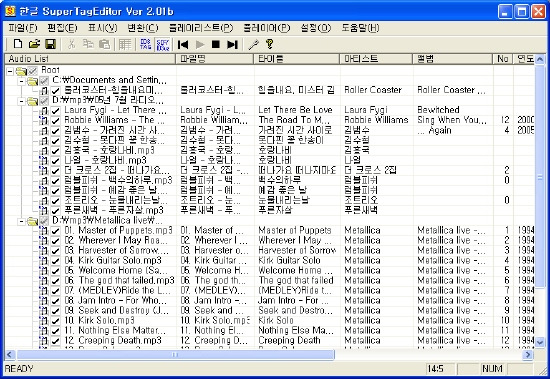
Task: Save tags with the floppy disk icon
Action: [51, 44]
